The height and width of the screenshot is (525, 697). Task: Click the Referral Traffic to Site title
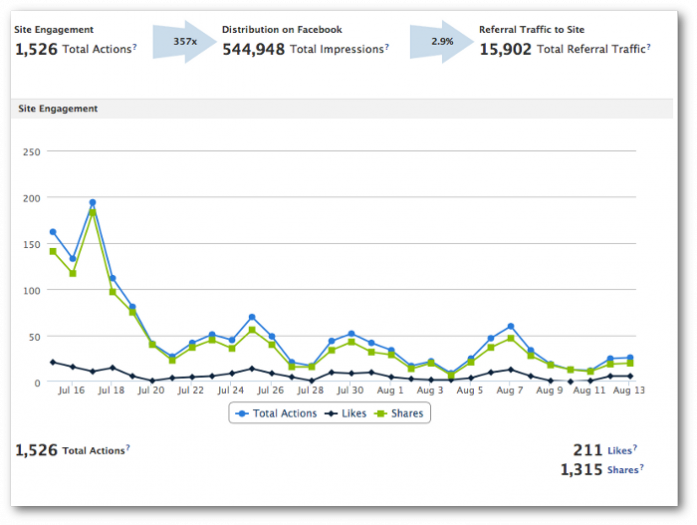[x=532, y=30]
